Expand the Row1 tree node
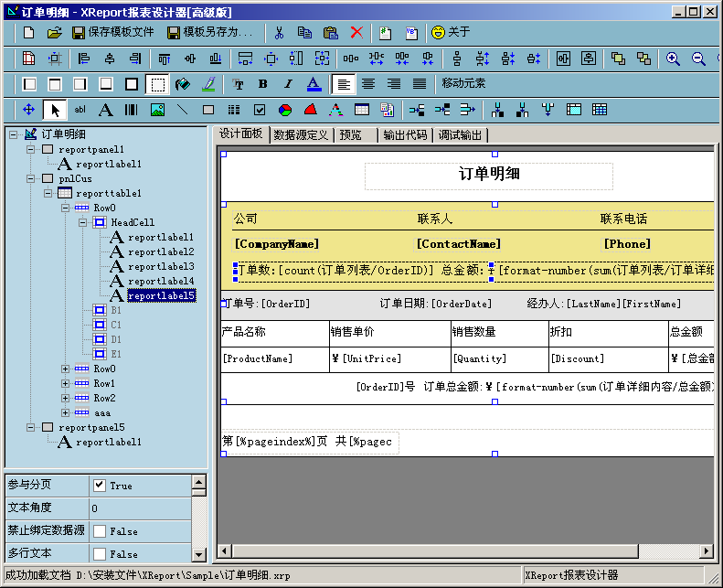The height and width of the screenshot is (588, 723). pos(65,384)
